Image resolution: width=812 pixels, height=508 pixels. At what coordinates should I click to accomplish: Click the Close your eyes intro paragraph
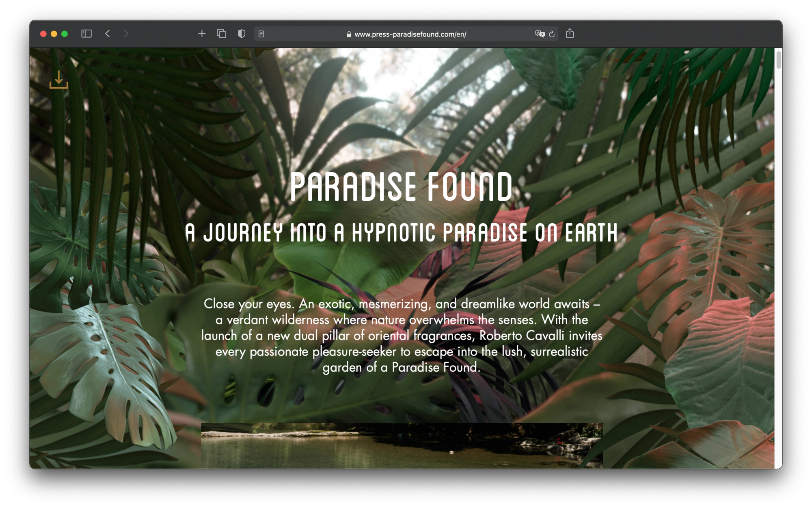coord(402,335)
